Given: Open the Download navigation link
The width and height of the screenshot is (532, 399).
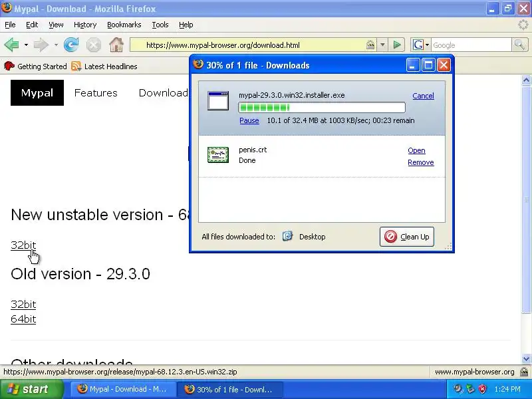Looking at the screenshot, I should (x=163, y=92).
